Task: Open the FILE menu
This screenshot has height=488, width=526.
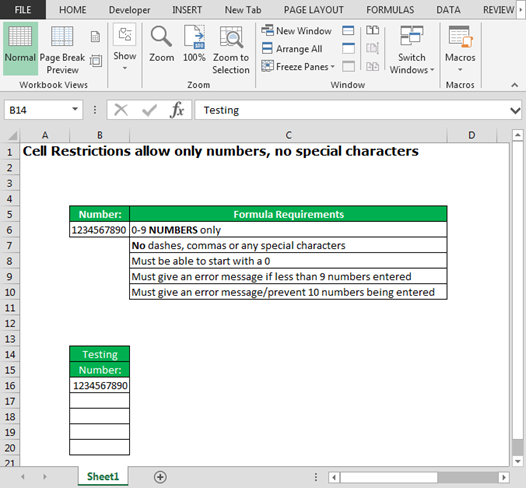Action: 23,10
